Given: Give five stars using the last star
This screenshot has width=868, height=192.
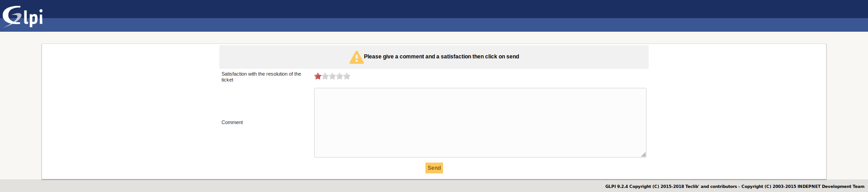Looking at the screenshot, I should [347, 76].
